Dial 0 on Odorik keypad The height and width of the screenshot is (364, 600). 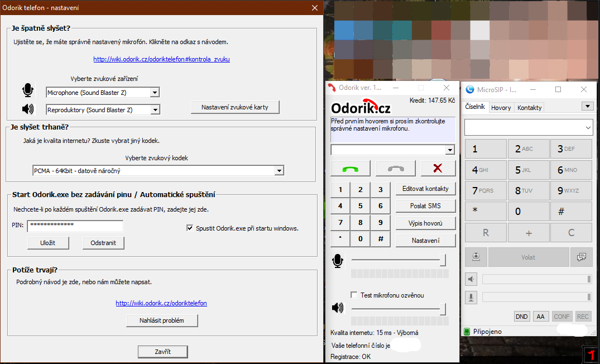(x=361, y=239)
